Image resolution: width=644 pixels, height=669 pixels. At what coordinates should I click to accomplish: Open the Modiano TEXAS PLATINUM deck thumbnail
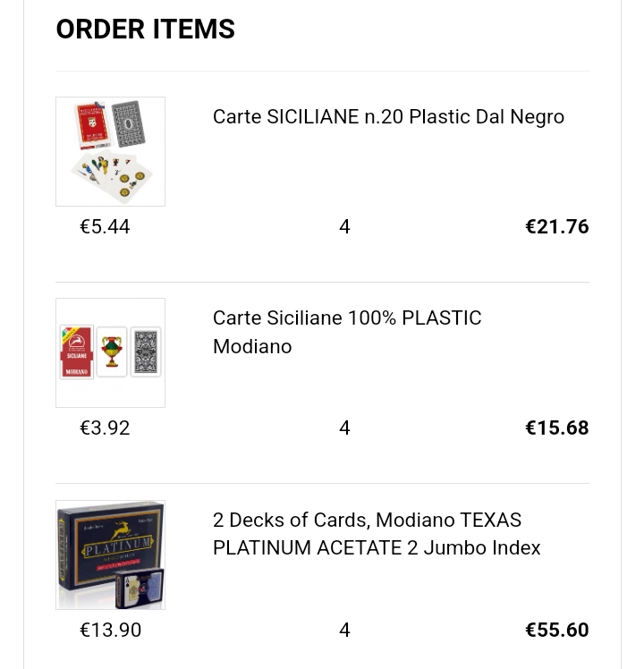[111, 555]
